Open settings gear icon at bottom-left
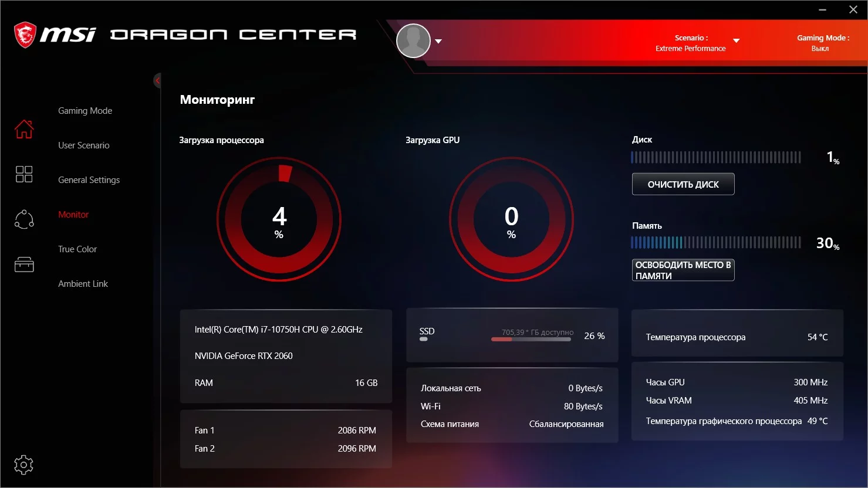Viewport: 868px width, 488px height. (23, 465)
